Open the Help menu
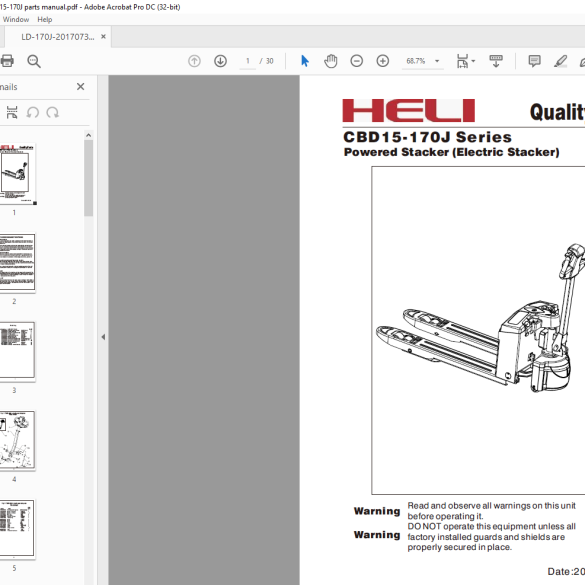This screenshot has height=585, width=585. 45,19
